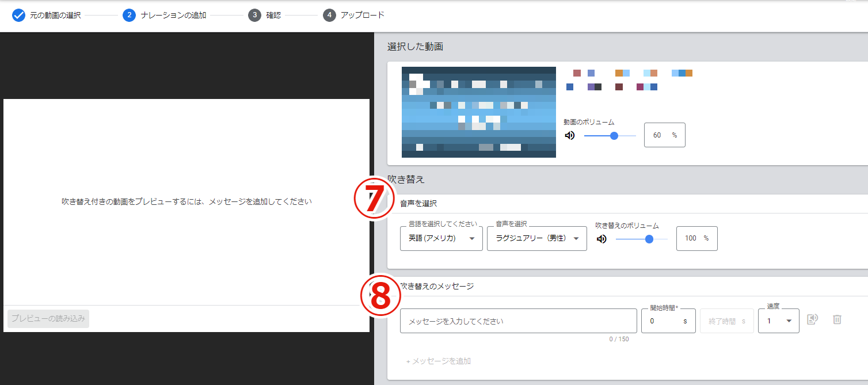Open the 音声を選択 voice dropdown
The height and width of the screenshot is (385, 868).
[536, 239]
